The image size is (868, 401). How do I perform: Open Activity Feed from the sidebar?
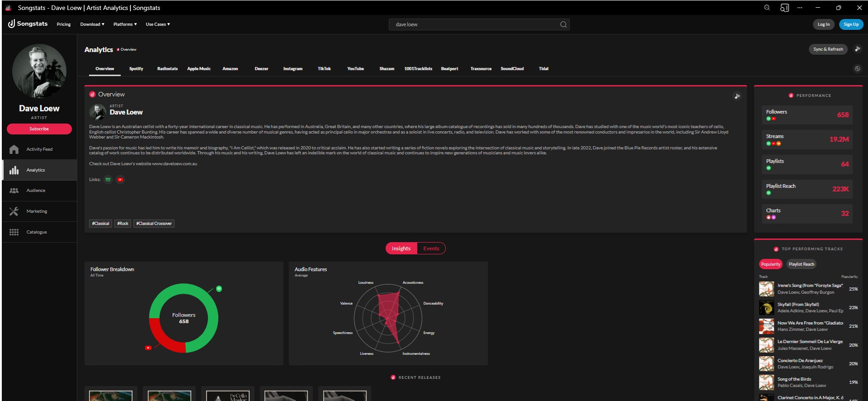[x=39, y=149]
